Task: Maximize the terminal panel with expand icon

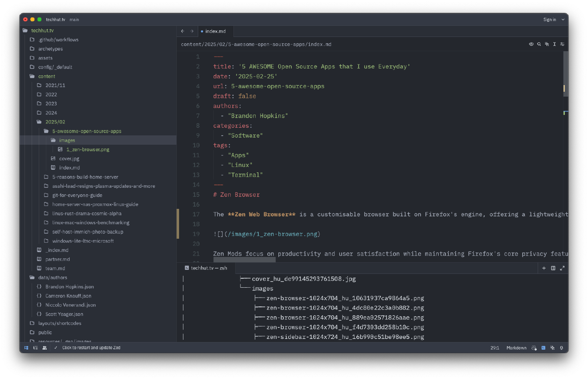Action: pos(562,268)
